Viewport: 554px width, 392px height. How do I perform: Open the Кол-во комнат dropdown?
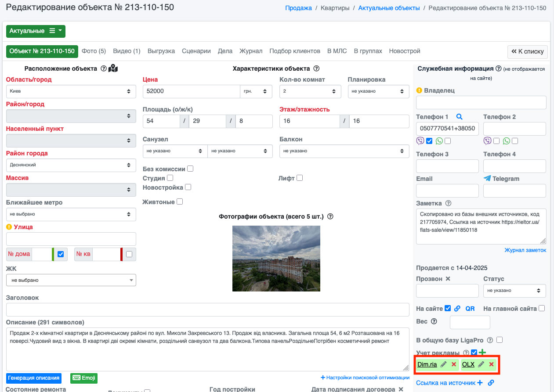[310, 91]
